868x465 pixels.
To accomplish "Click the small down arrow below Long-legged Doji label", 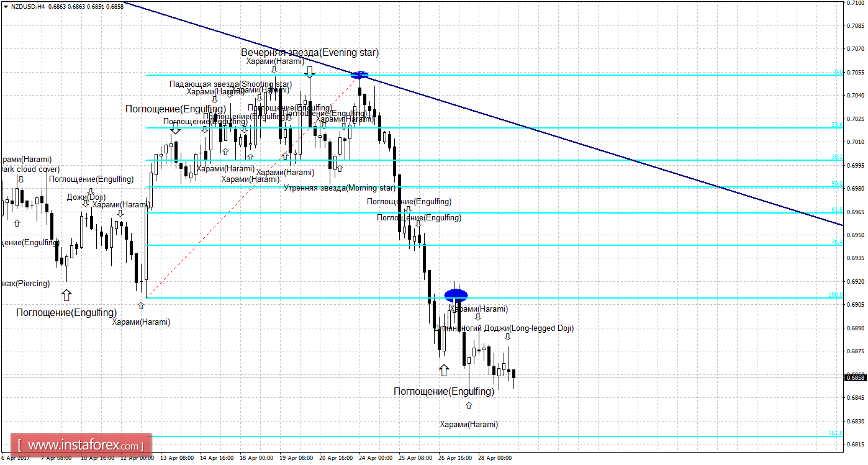I will click(x=508, y=337).
